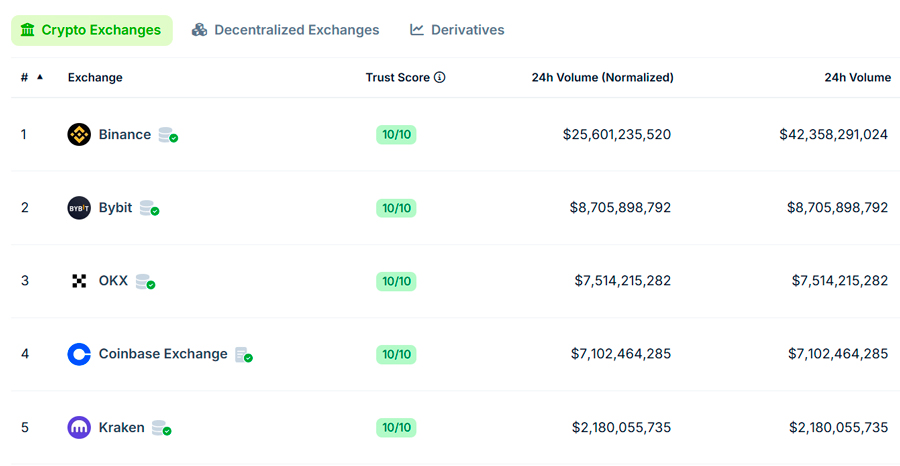Click the reserves badge next to Binance
This screenshot has height=466, width=900.
(168, 135)
